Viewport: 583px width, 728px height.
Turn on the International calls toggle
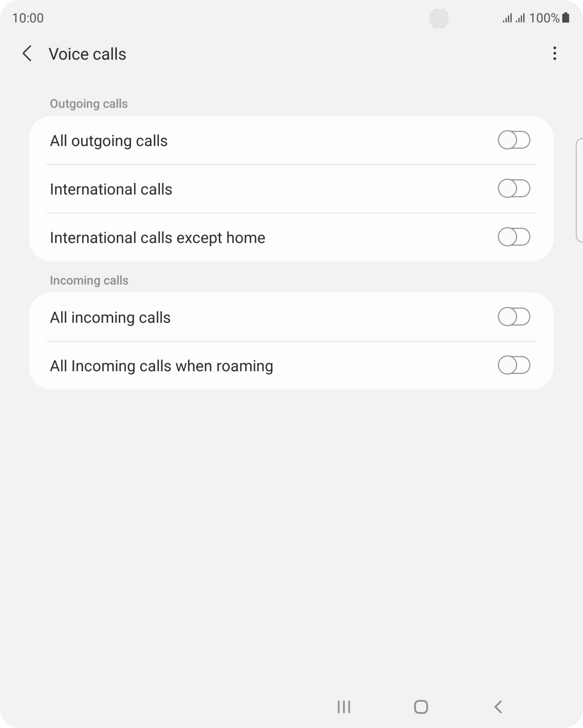[513, 189]
